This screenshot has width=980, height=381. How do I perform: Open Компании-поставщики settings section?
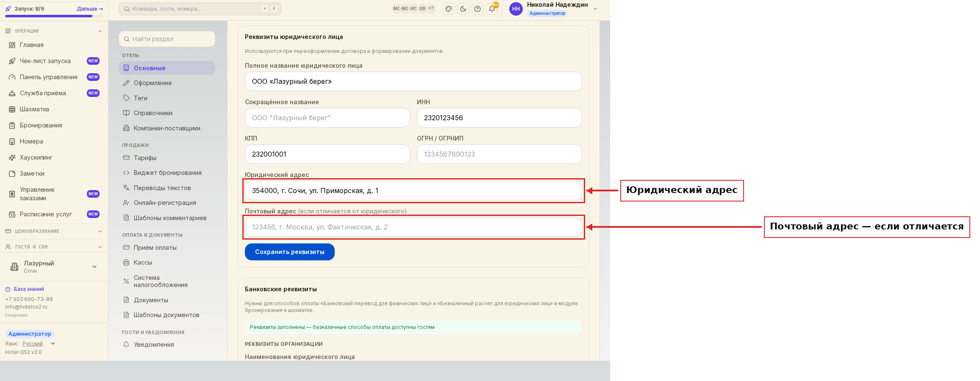point(167,128)
